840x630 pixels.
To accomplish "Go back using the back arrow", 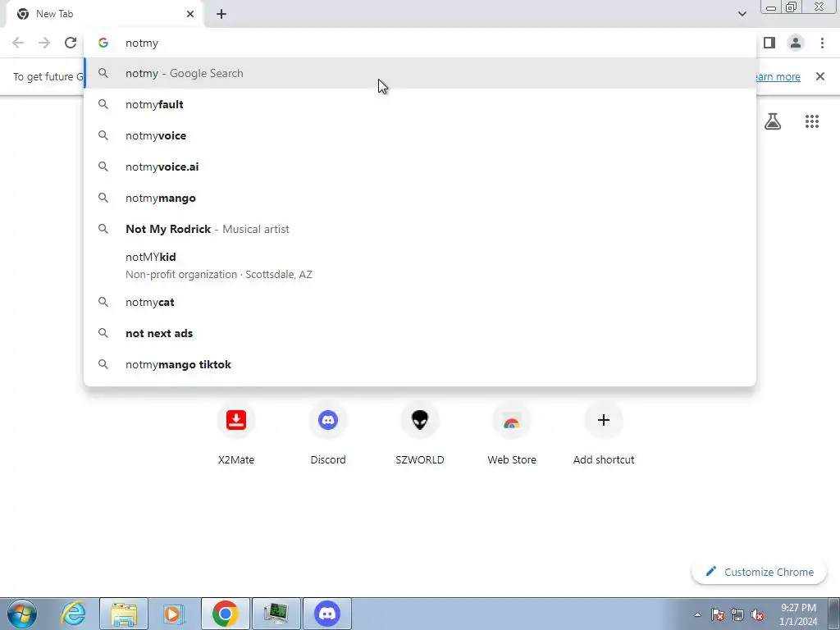I will [18, 43].
